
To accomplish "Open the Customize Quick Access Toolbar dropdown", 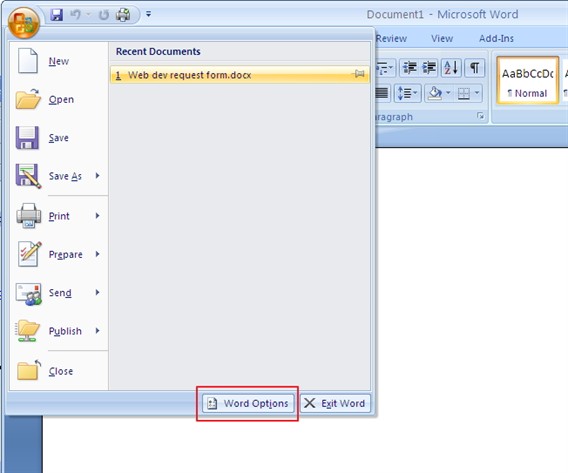I will coord(149,14).
